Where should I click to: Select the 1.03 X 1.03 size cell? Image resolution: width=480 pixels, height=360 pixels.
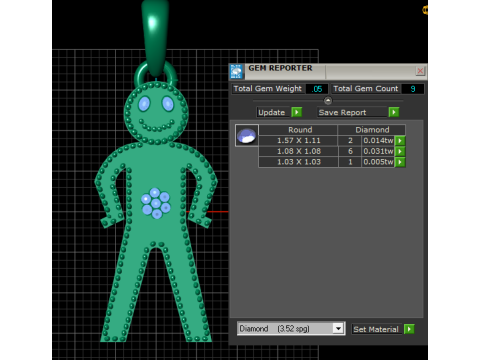pos(299,162)
